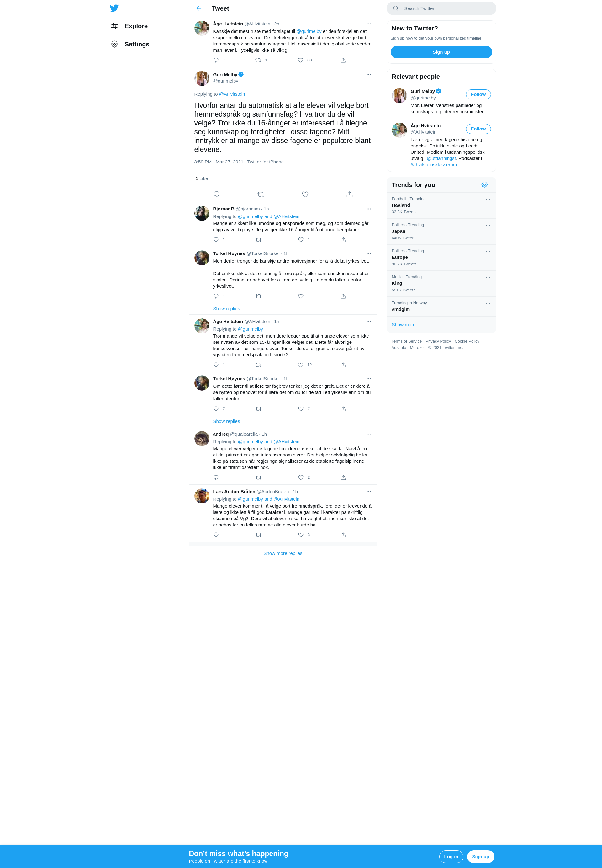Image resolution: width=602 pixels, height=868 pixels.
Task: Open more options on Haaland trend
Action: (488, 200)
